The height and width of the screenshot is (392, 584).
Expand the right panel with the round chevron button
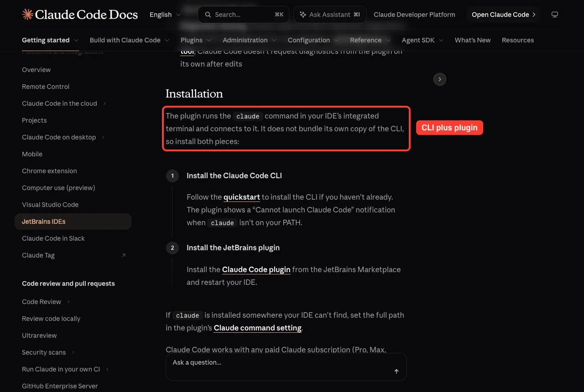click(x=440, y=79)
